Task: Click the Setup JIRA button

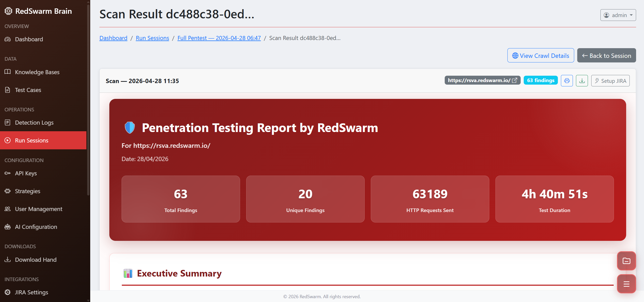Action: coord(610,81)
